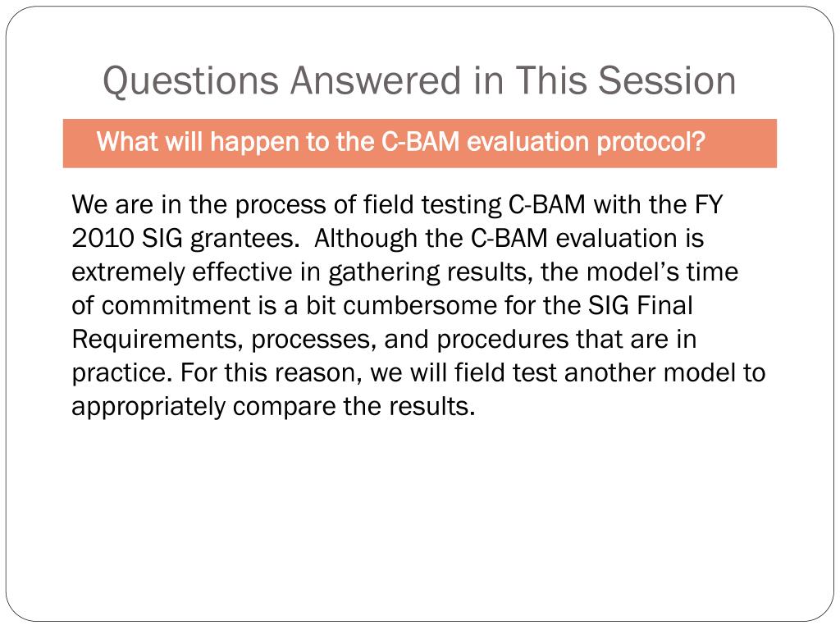Viewport: 840px width, 630px height.
Task: Click the word 'Session' in the title
Action: [667, 81]
